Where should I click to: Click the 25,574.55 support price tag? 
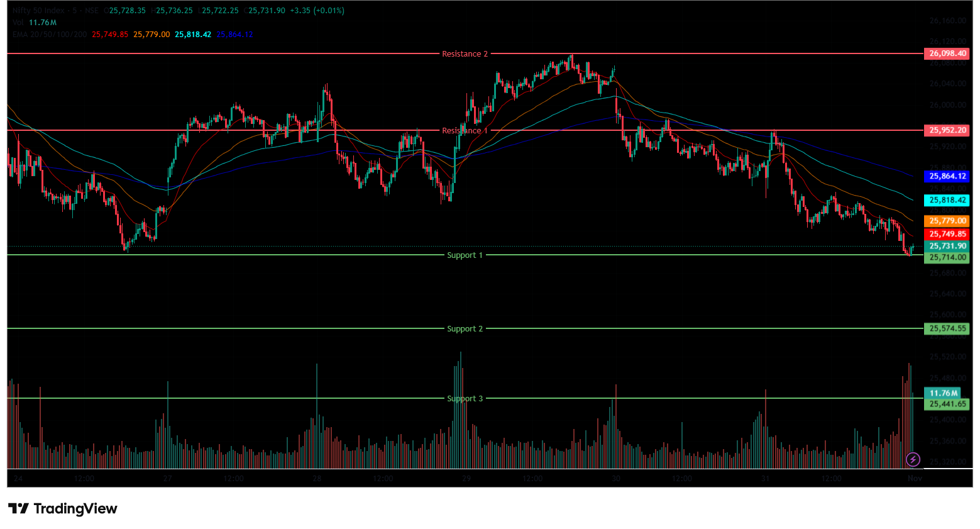click(947, 328)
